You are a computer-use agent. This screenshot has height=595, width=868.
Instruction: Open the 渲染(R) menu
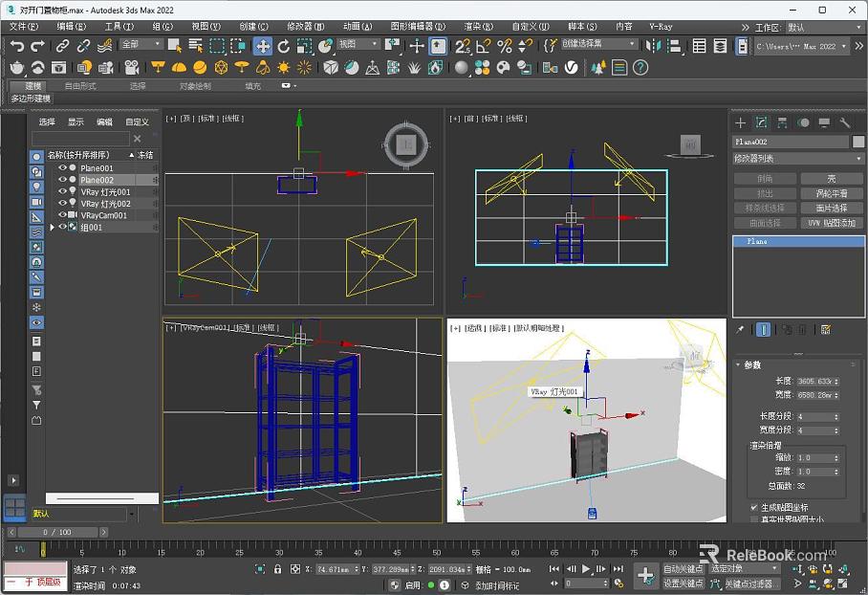point(478,26)
